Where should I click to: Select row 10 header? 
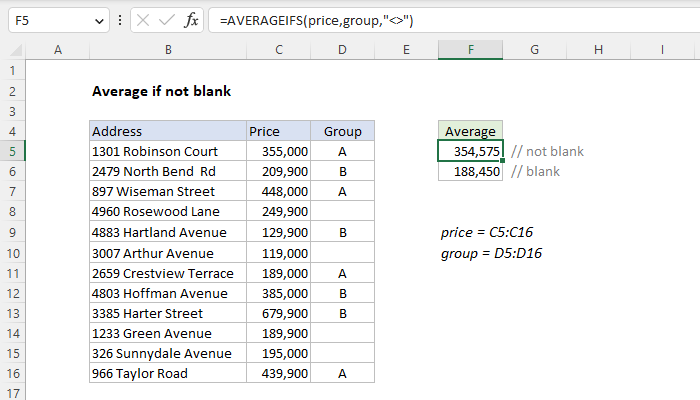12,253
